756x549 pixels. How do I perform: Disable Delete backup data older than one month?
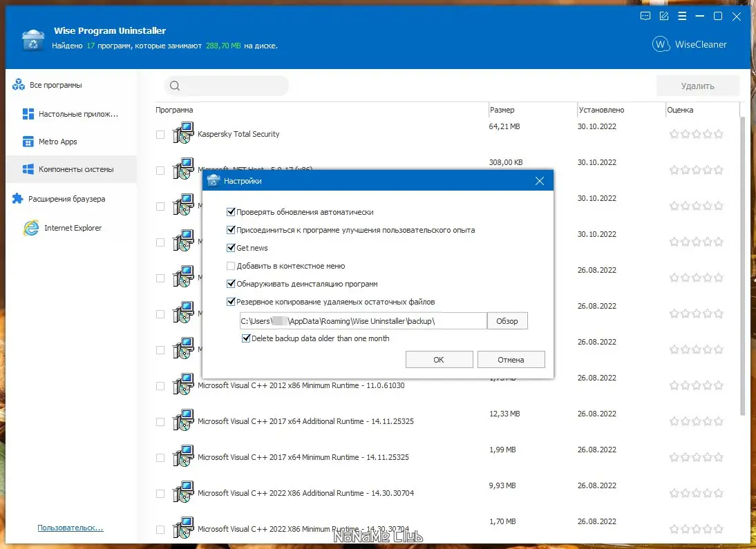point(246,338)
